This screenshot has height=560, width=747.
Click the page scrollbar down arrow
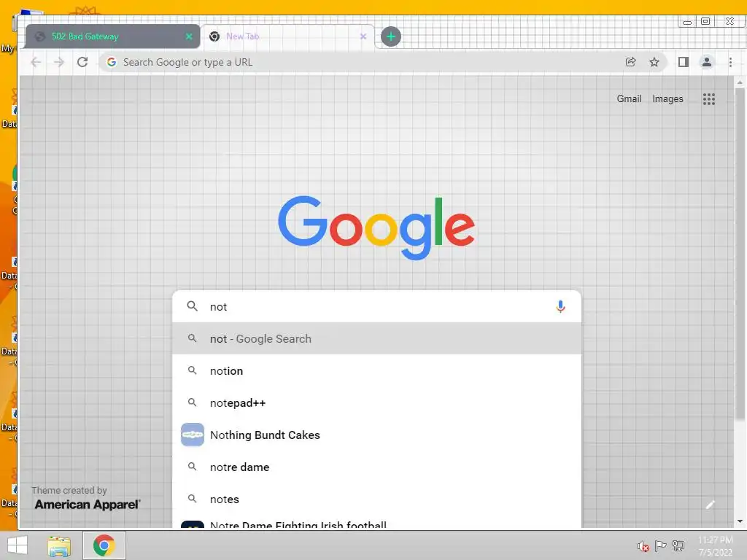[x=740, y=521]
